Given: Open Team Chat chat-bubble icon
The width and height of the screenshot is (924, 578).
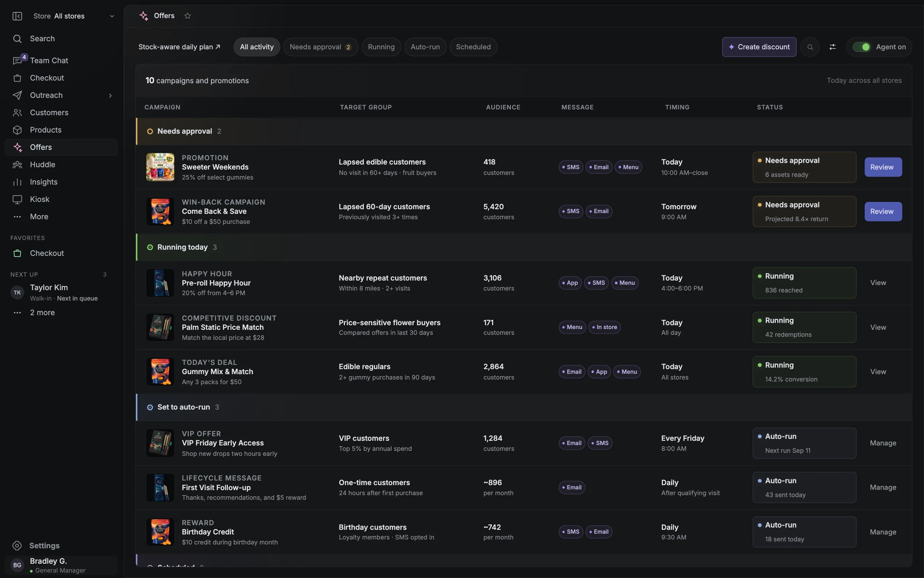Looking at the screenshot, I should [17, 60].
